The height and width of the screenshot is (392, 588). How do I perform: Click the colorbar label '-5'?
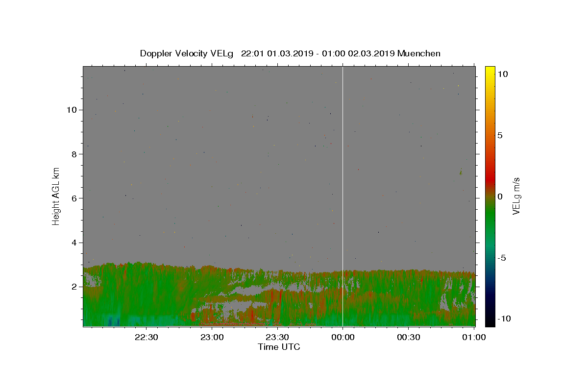pos(501,258)
